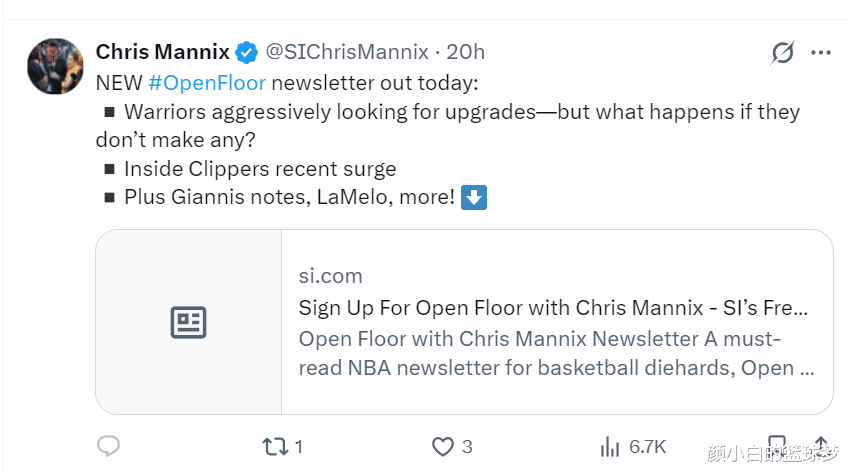Click the si.com domain label
This screenshot has height=474, width=849.
[330, 276]
